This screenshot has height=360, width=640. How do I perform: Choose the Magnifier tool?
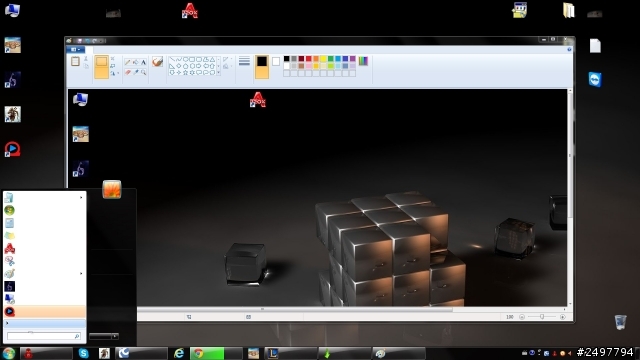click(x=143, y=72)
